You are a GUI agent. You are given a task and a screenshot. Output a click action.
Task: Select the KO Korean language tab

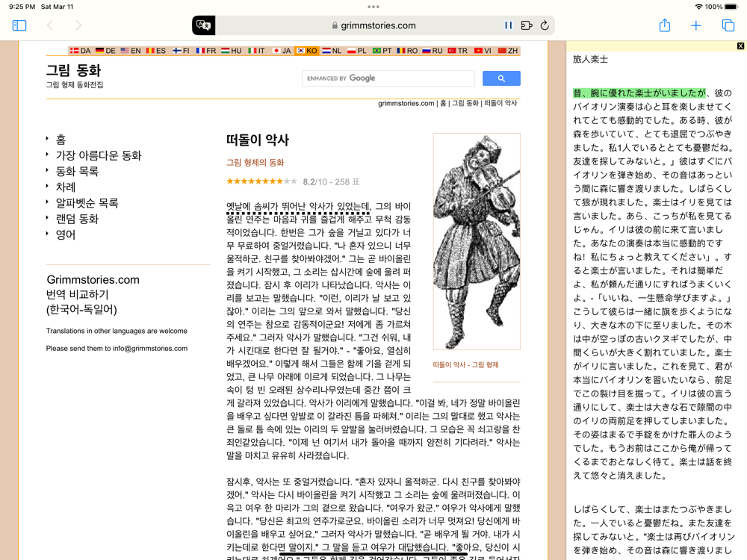click(x=306, y=51)
